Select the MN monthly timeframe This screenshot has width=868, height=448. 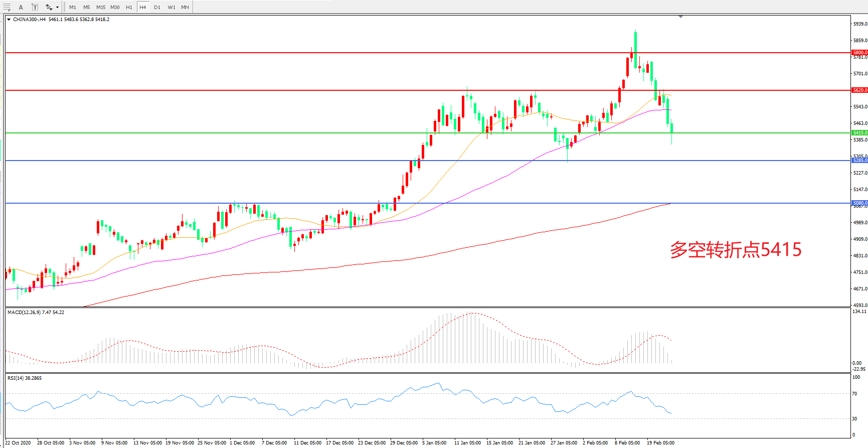[x=185, y=7]
